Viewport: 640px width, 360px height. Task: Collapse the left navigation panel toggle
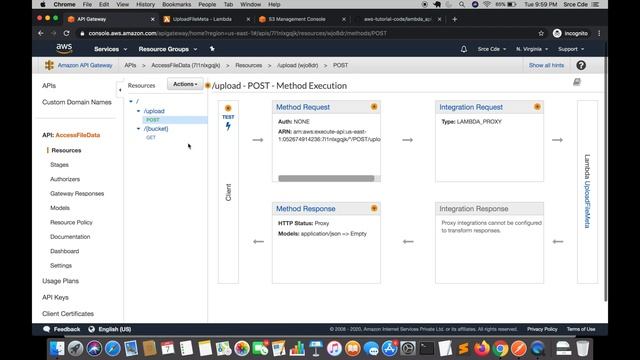pos(120,90)
